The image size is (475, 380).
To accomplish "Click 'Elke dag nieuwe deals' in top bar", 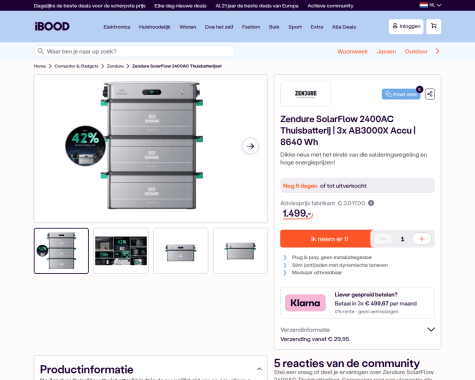I will [x=180, y=6].
